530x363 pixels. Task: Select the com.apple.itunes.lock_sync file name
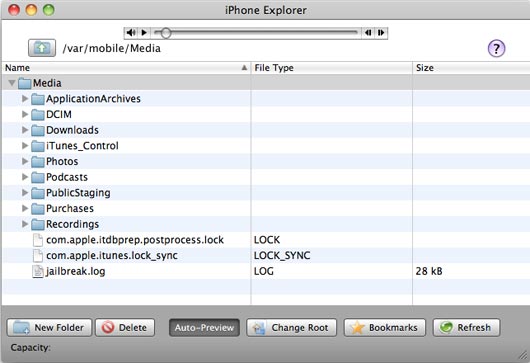point(112,256)
